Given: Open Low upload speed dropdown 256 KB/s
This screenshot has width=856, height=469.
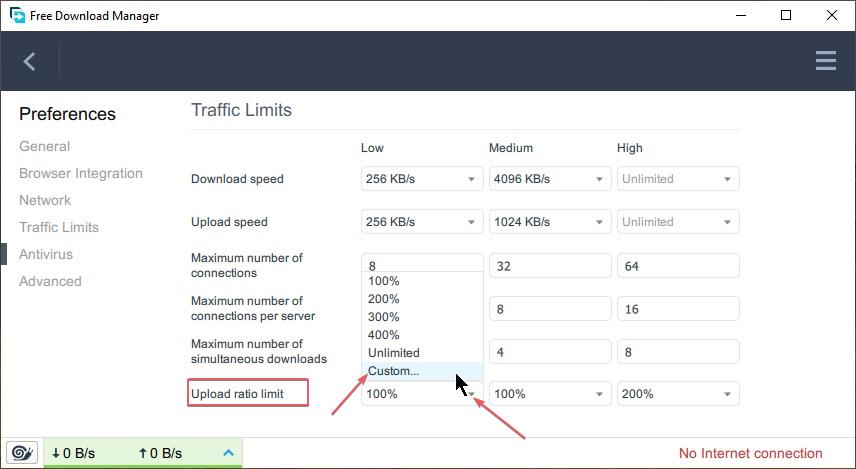Looking at the screenshot, I should [422, 222].
